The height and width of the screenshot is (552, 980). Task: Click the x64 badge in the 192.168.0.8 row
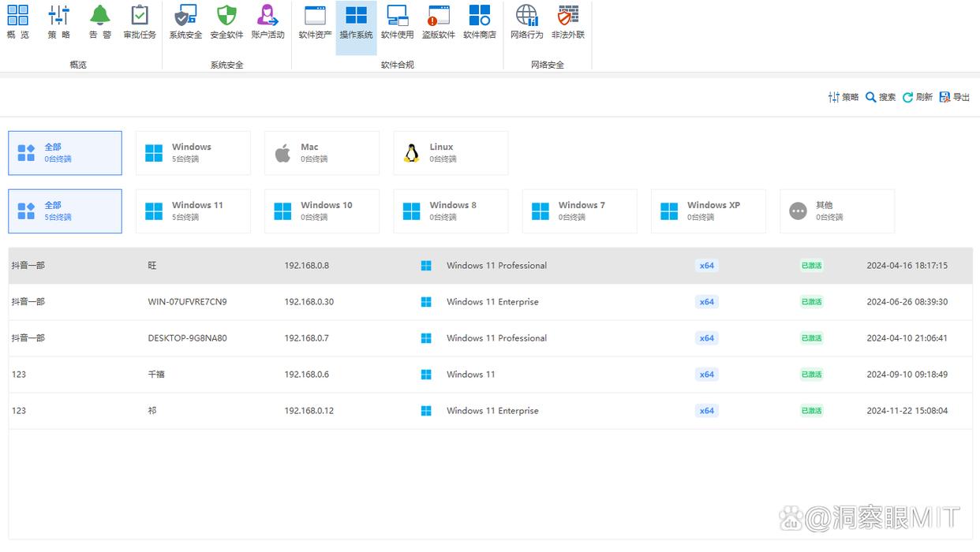pyautogui.click(x=706, y=266)
